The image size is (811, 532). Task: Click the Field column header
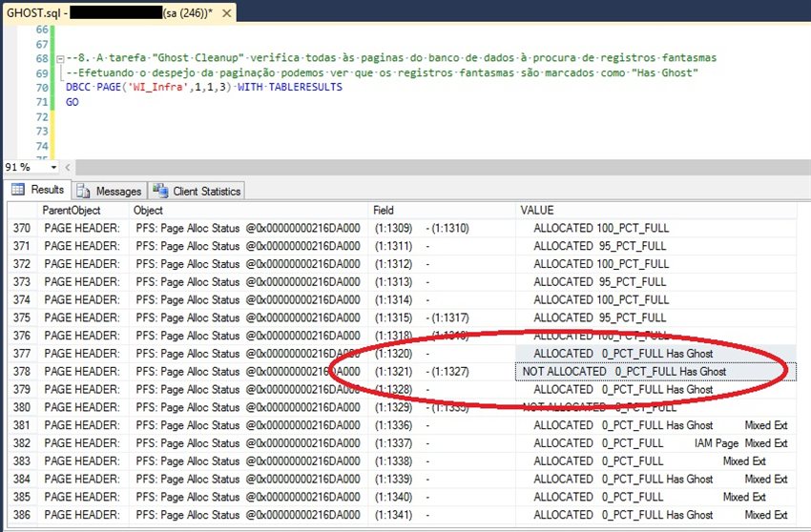point(442,211)
